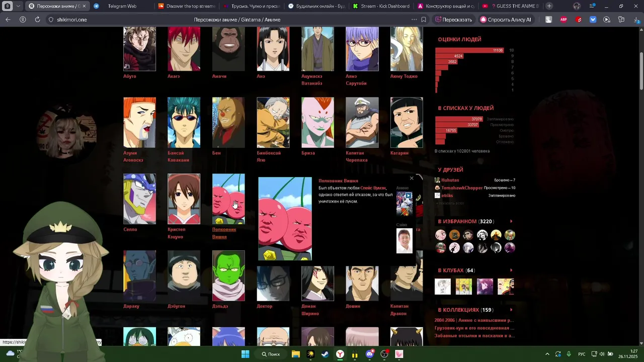Click the Кристел Кэцуно character thumbnail
The height and width of the screenshot is (362, 644).
click(x=184, y=199)
